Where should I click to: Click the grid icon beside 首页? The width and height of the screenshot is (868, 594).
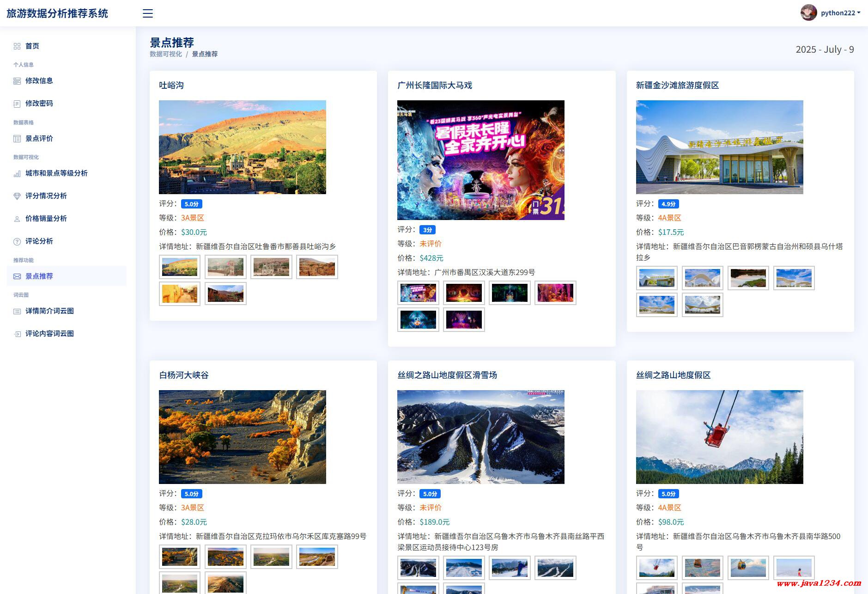coord(17,46)
